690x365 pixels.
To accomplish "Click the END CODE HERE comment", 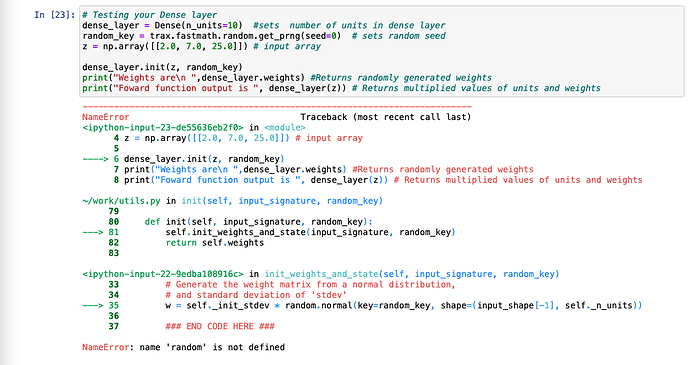I will tap(220, 326).
